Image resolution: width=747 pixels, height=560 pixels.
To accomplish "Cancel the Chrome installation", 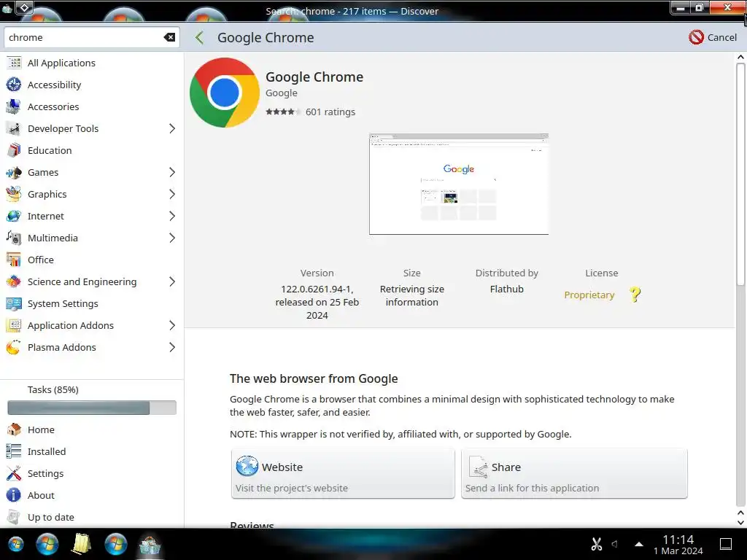I will pyautogui.click(x=713, y=37).
